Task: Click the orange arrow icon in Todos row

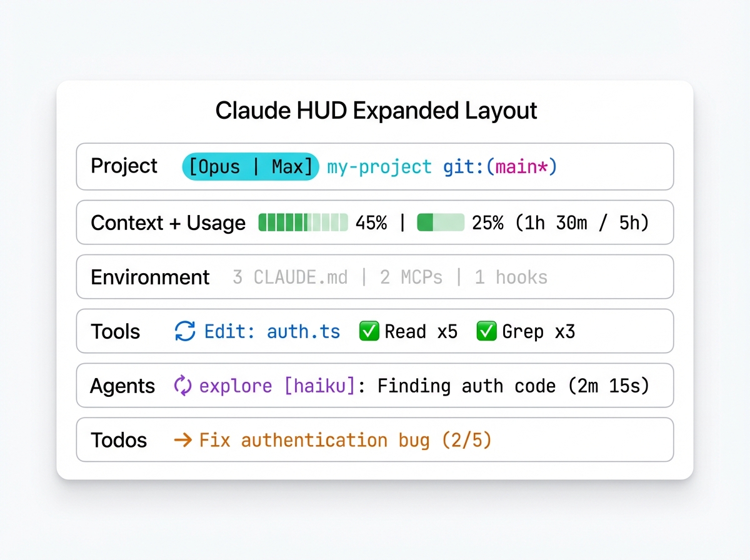Action: pos(182,440)
